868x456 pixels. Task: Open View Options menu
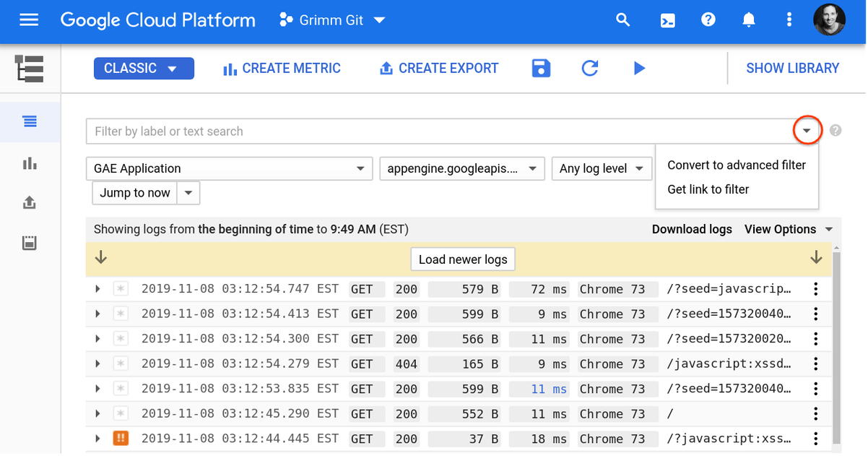pos(789,229)
